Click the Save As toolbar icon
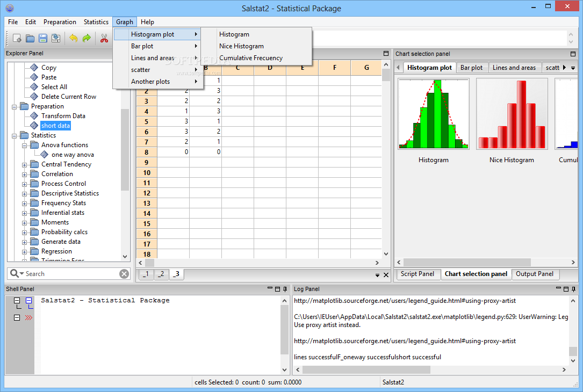Viewport: 583px width, 392px height. coord(56,38)
